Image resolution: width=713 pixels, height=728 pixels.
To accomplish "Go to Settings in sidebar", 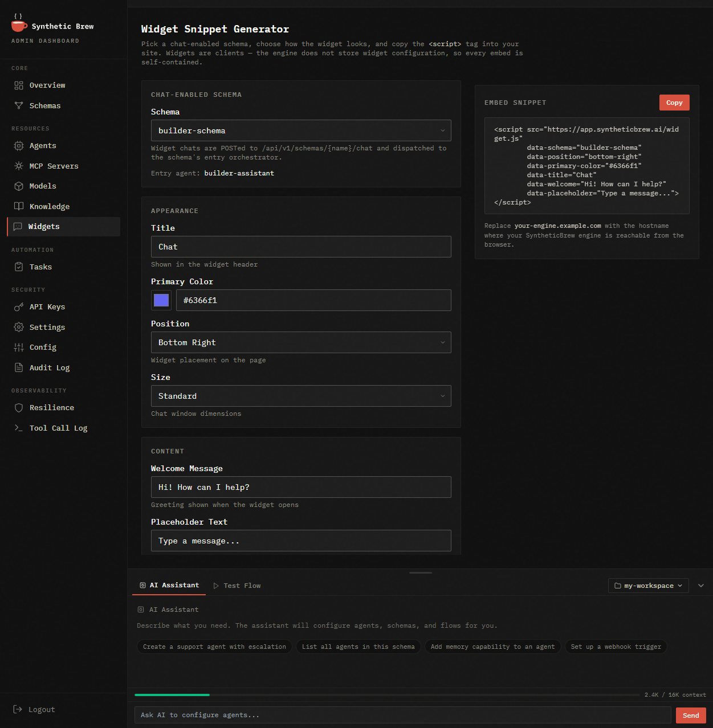I will 63,328.
